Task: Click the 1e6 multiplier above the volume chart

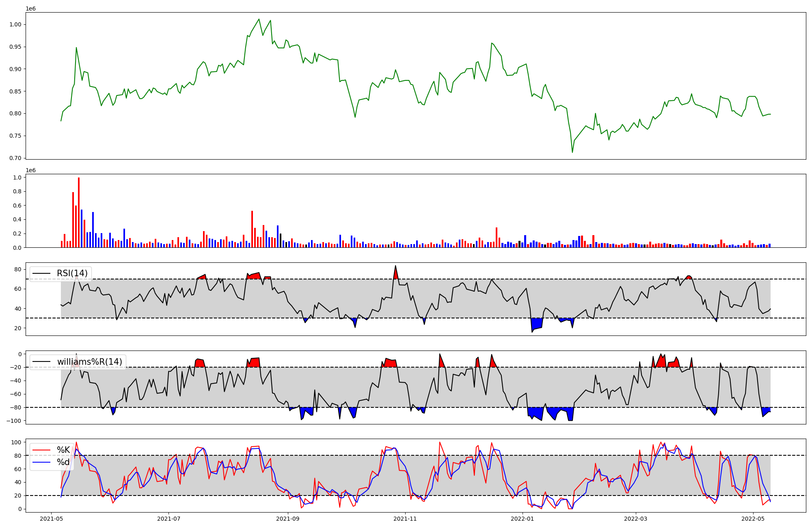Action: [30, 170]
